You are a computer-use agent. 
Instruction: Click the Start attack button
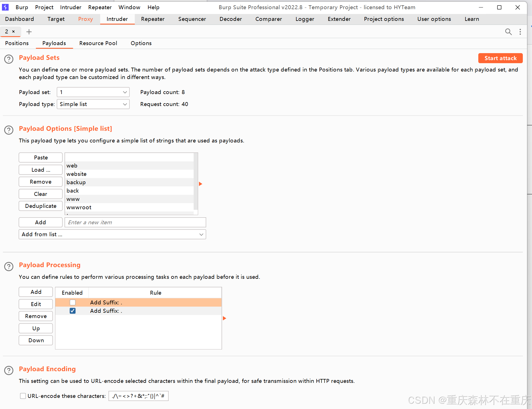pyautogui.click(x=500, y=58)
